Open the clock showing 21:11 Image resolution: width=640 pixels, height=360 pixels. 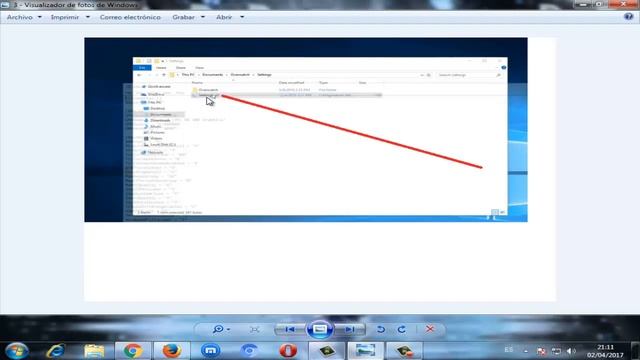click(x=605, y=351)
